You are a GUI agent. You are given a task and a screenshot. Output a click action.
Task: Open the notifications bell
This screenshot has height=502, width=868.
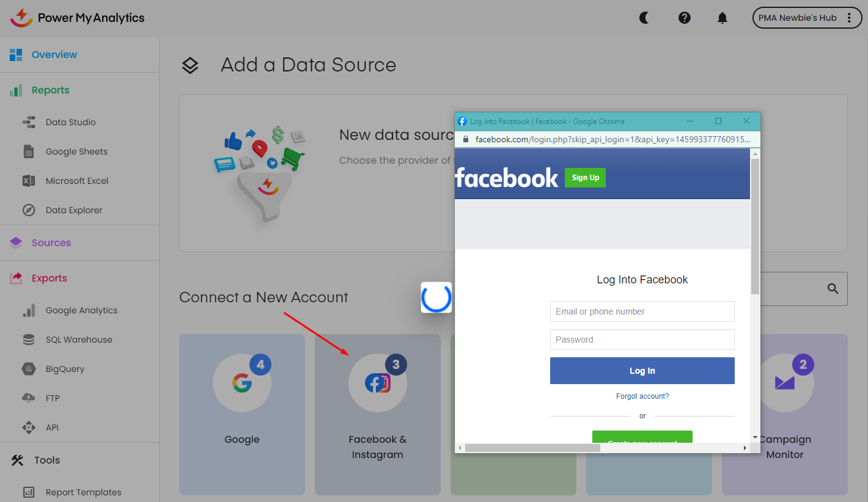(722, 18)
